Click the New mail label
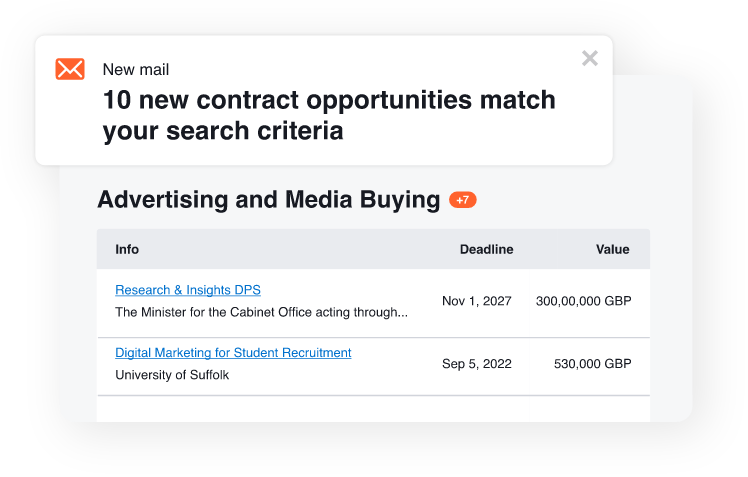This screenshot has height=477, width=748. (136, 70)
